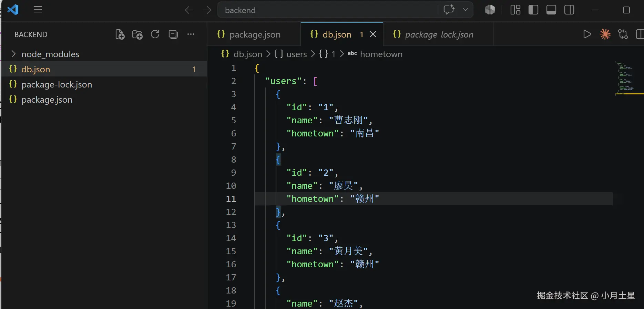Click the name value "曹志刚"
Viewport: 644px width, 309px height.
click(x=348, y=120)
